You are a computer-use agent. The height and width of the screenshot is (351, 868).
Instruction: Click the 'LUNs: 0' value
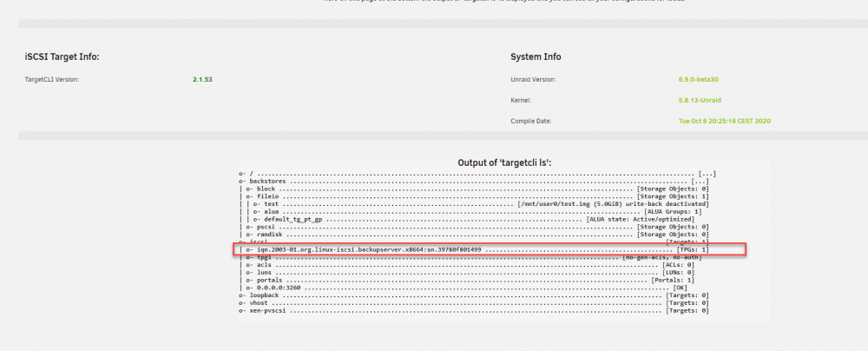tap(678, 273)
